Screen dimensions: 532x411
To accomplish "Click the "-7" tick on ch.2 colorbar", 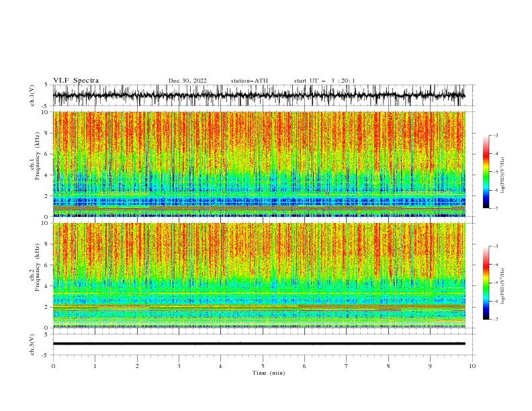I will click(x=496, y=319).
